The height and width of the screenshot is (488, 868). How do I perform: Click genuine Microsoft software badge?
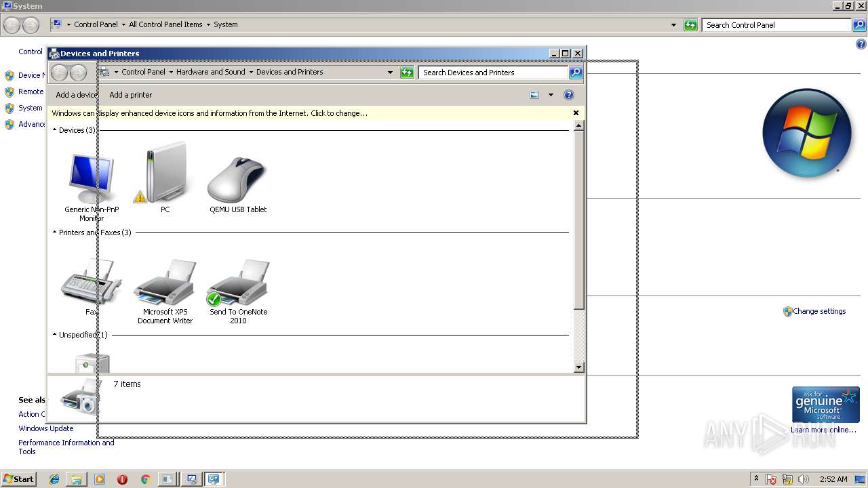826,405
